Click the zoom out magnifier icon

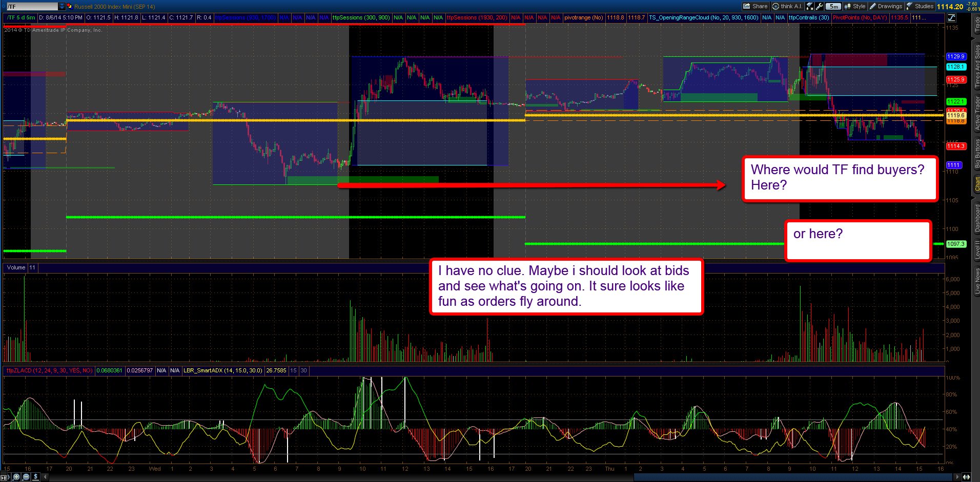(26, 477)
